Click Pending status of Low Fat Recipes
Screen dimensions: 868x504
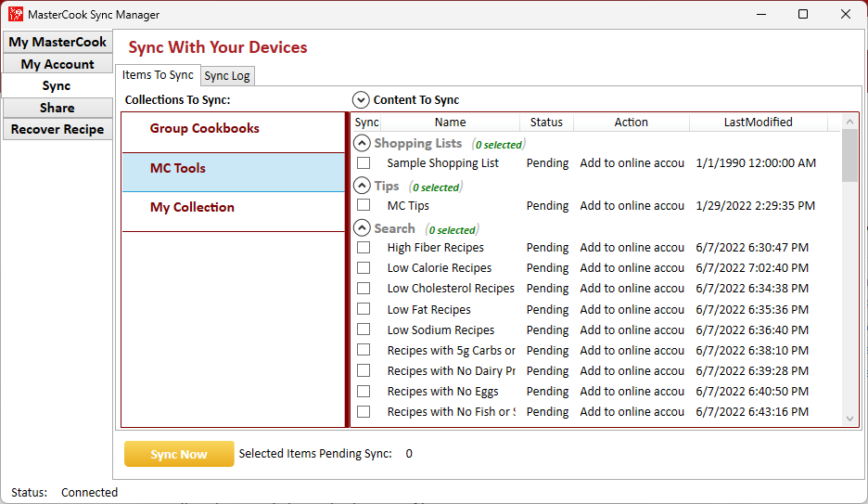pyautogui.click(x=547, y=310)
